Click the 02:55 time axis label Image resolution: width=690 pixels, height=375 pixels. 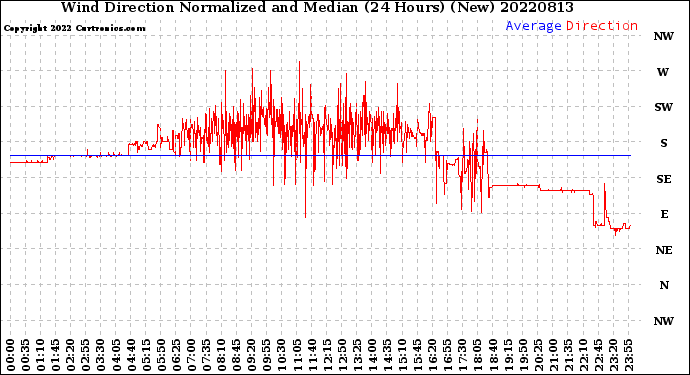click(x=85, y=355)
